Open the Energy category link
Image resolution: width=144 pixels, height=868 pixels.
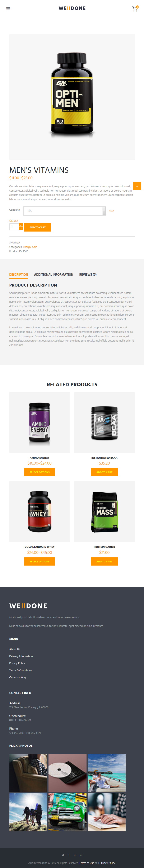27,247
